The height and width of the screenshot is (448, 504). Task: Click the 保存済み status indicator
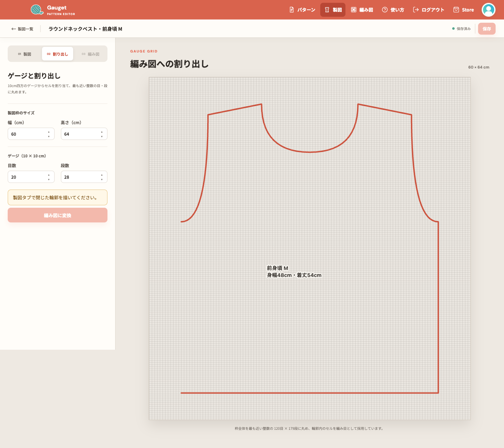click(461, 29)
